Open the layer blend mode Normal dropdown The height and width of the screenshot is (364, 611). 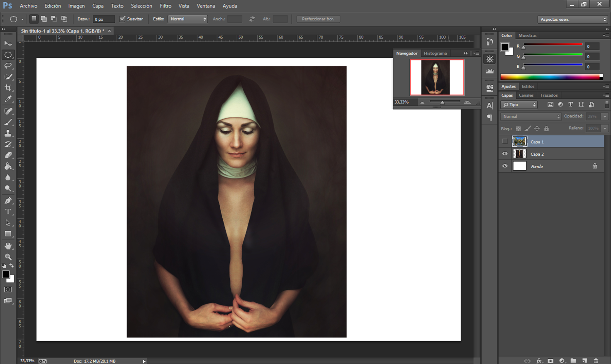tap(531, 116)
